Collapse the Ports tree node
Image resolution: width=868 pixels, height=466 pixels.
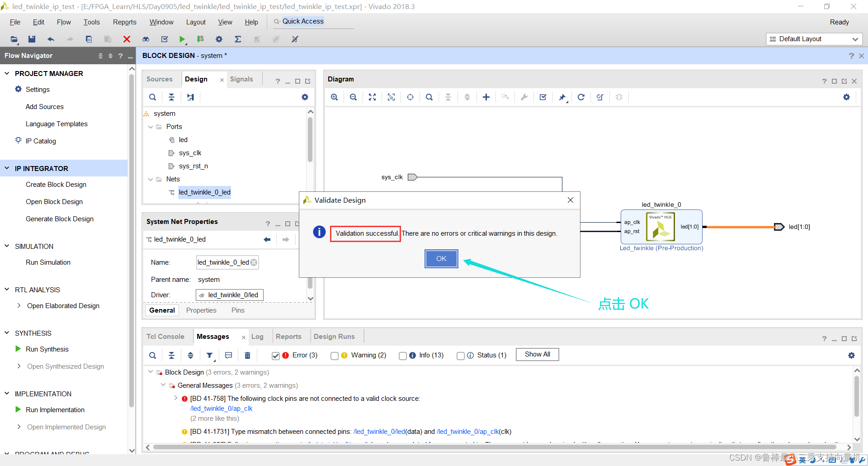point(151,127)
